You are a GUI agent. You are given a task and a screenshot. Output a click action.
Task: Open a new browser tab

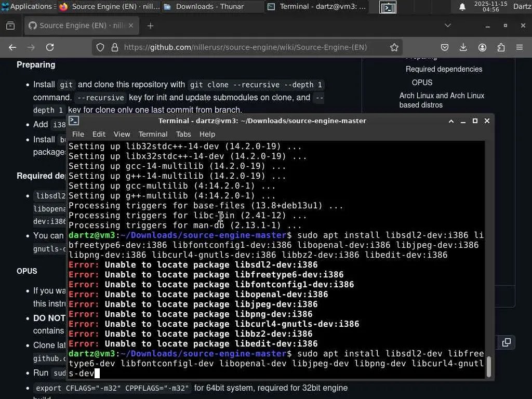click(150, 26)
